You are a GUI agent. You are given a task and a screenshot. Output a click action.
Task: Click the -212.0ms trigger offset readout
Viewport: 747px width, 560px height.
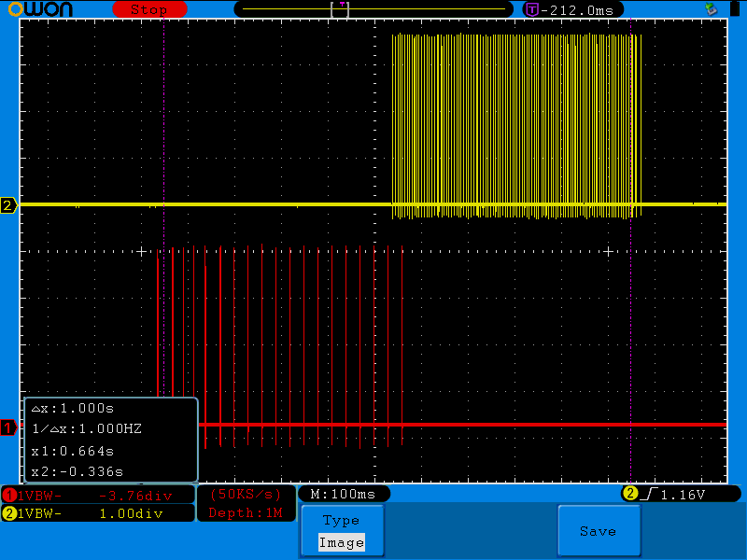(x=577, y=10)
